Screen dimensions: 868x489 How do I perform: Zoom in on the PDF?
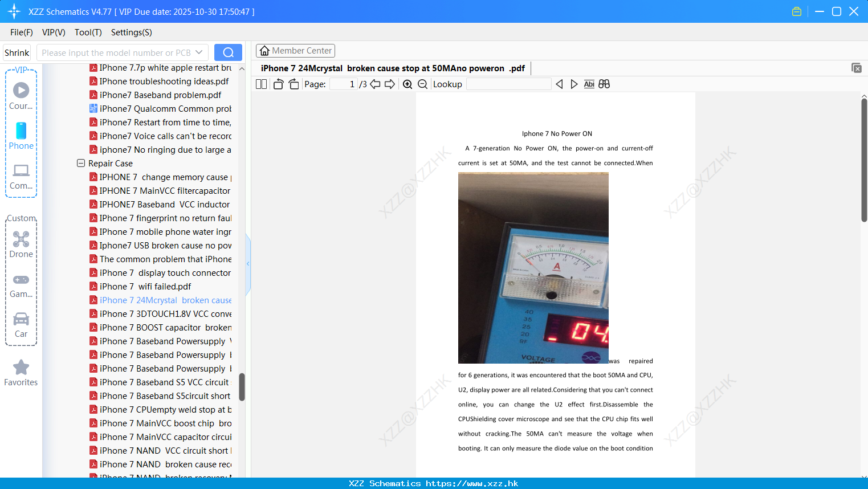click(407, 84)
